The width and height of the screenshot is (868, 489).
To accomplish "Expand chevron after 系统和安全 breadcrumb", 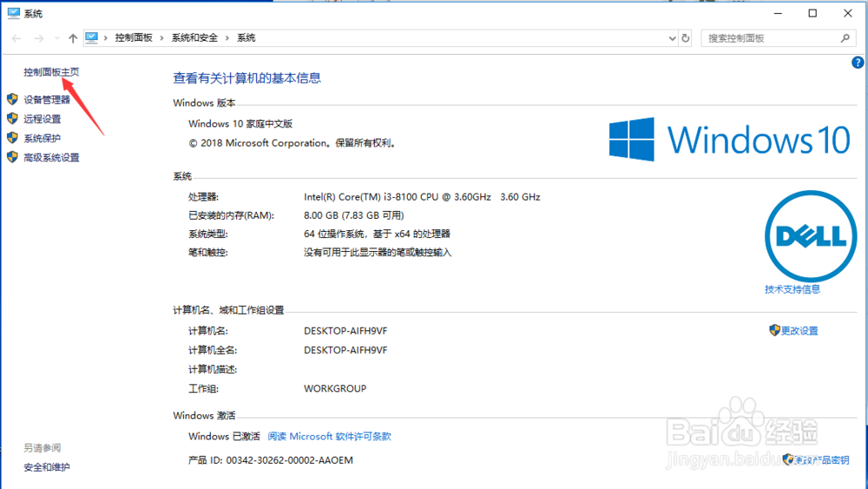I will [x=227, y=37].
